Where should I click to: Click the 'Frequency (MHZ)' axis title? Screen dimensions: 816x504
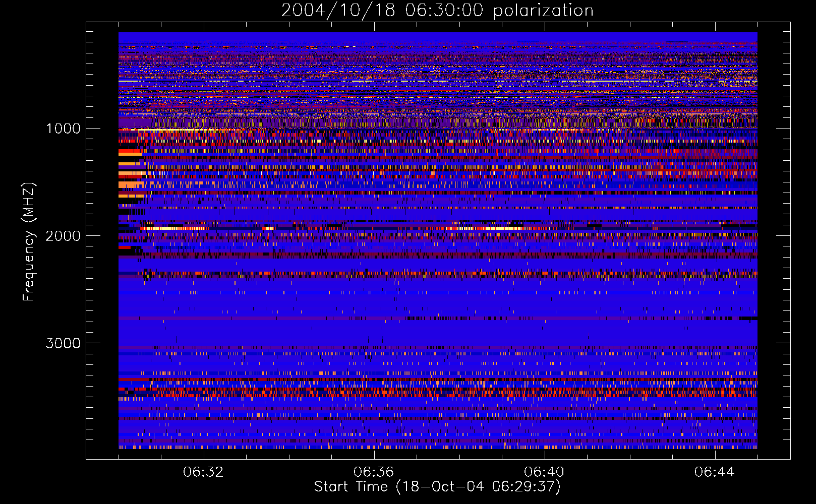click(x=29, y=242)
